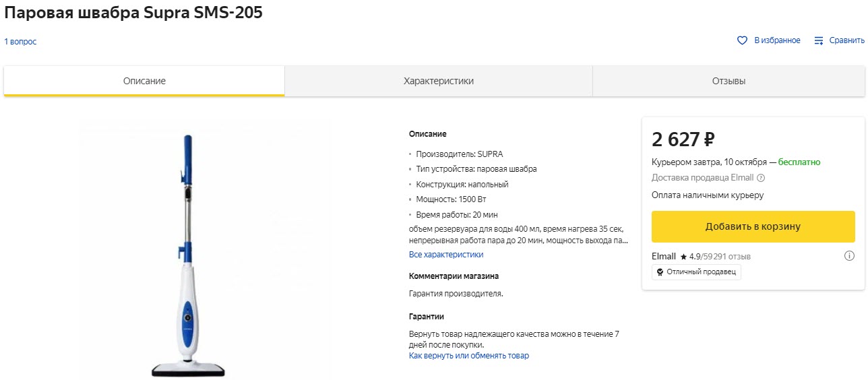Viewport: 868px width, 380px height.
Task: Expand "Все характеристики" link
Action: click(446, 255)
